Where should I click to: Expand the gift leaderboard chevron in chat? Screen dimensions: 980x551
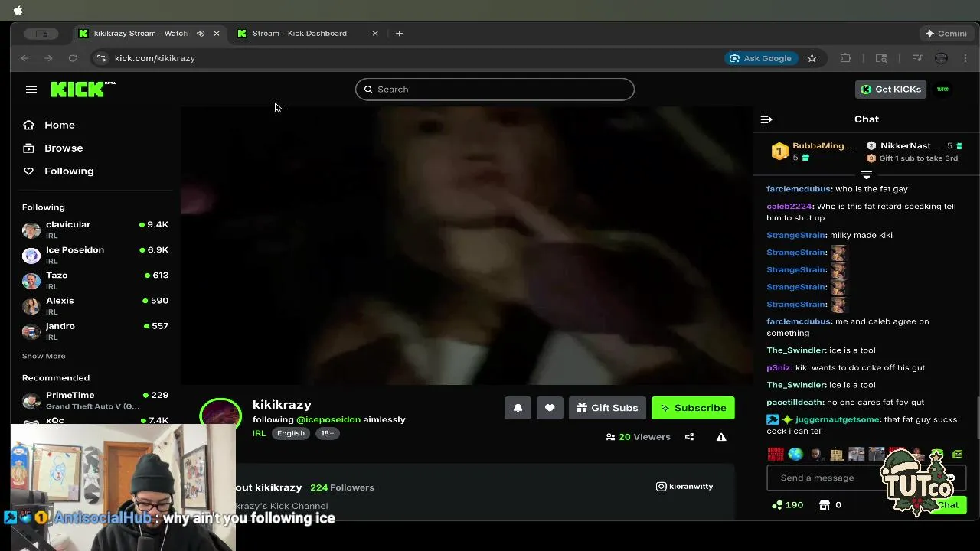(x=867, y=175)
